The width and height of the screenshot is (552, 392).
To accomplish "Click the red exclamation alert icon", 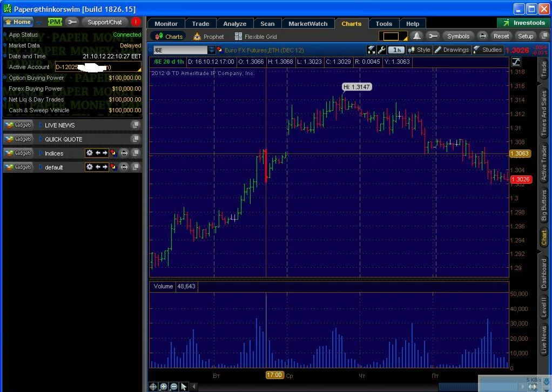I will click(x=136, y=22).
